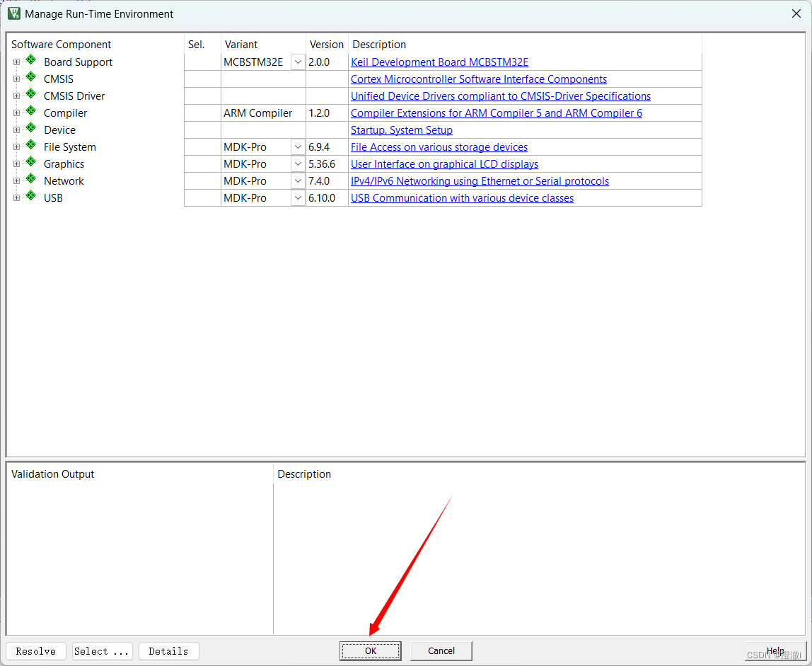Select the Graphics row label
The height and width of the screenshot is (666, 812).
tap(64, 163)
